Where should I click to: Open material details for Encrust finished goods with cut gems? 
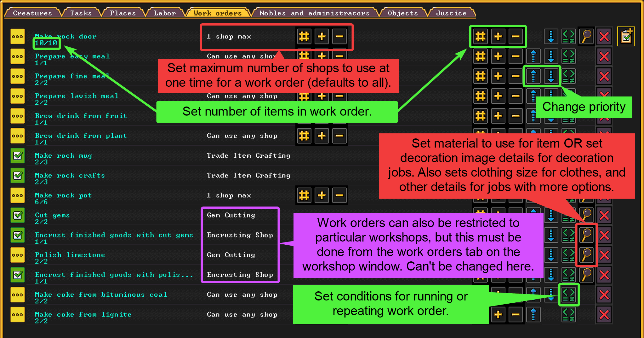(x=586, y=235)
